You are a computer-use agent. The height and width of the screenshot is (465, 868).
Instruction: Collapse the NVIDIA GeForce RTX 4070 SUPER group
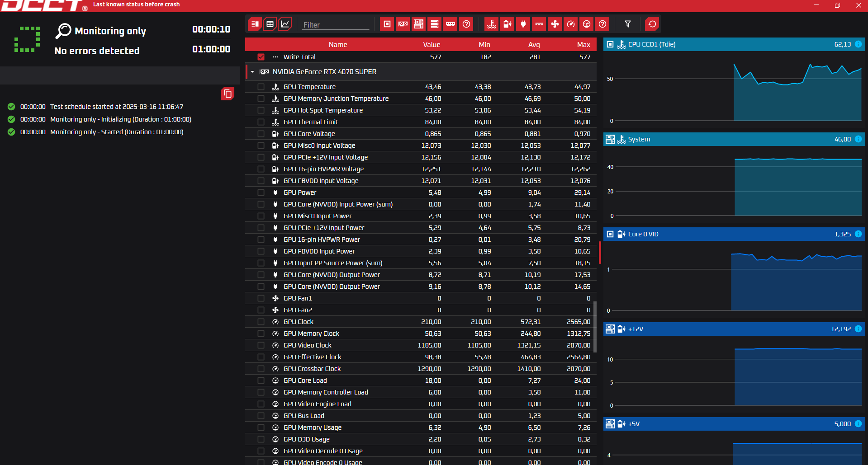click(252, 72)
